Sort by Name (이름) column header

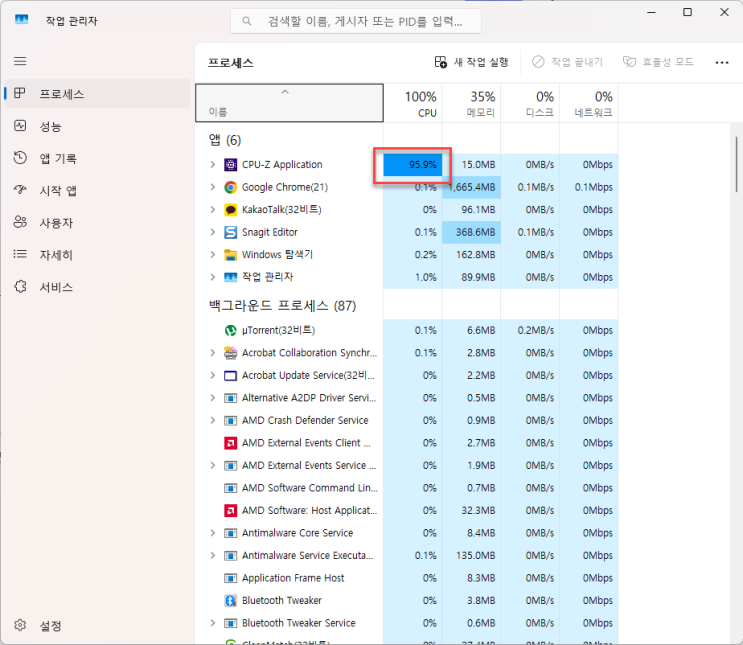coord(289,103)
